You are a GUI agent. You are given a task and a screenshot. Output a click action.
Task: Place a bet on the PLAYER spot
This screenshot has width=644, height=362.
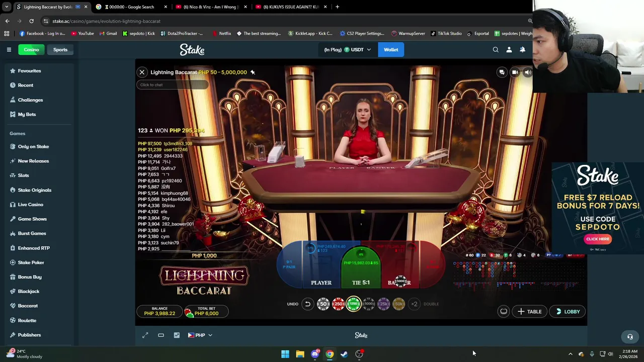pyautogui.click(x=321, y=269)
